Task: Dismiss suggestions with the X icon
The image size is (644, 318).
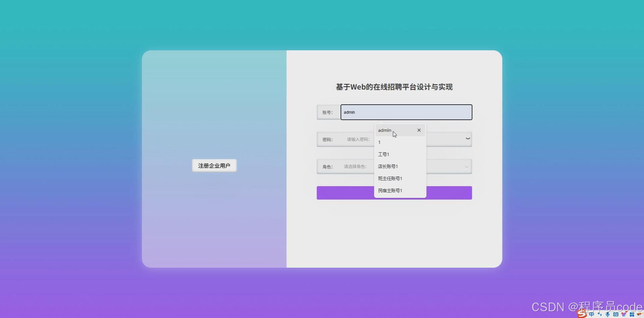Action: pos(419,130)
